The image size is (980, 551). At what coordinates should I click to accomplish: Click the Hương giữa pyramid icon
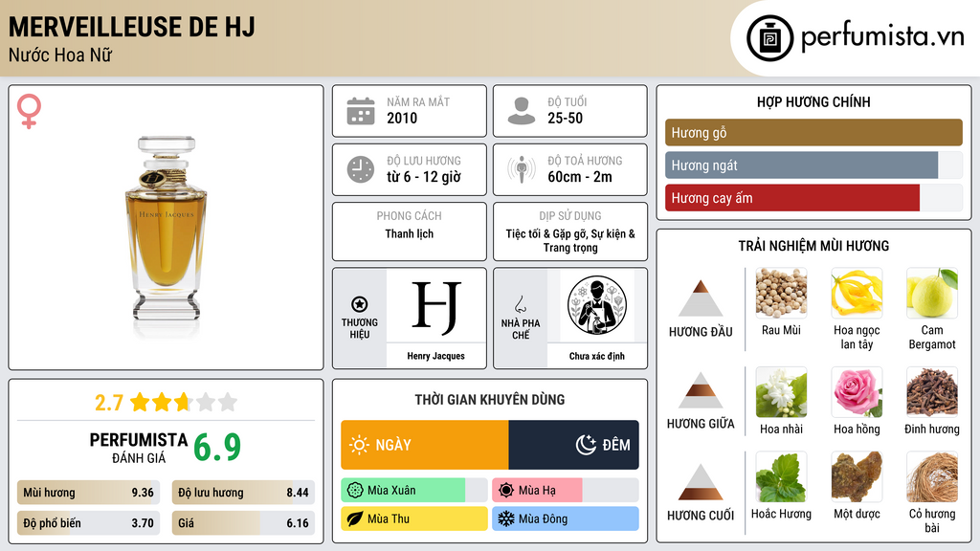pos(701,390)
